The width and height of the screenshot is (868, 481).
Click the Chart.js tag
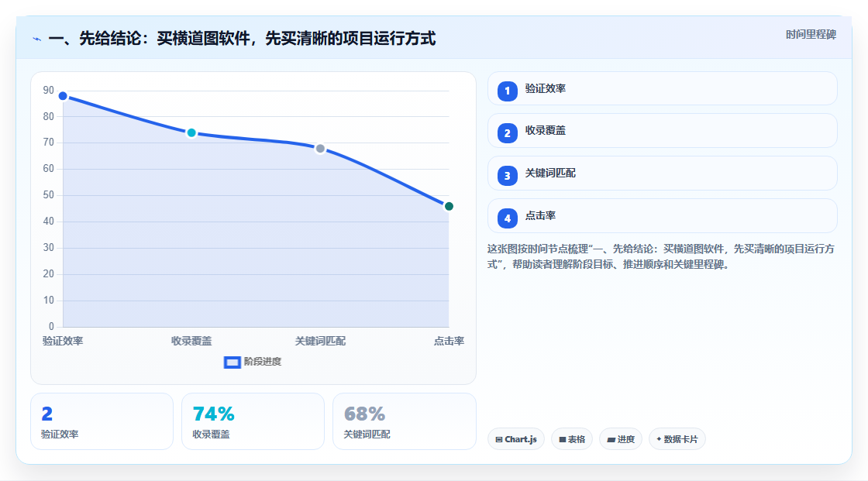click(x=516, y=439)
